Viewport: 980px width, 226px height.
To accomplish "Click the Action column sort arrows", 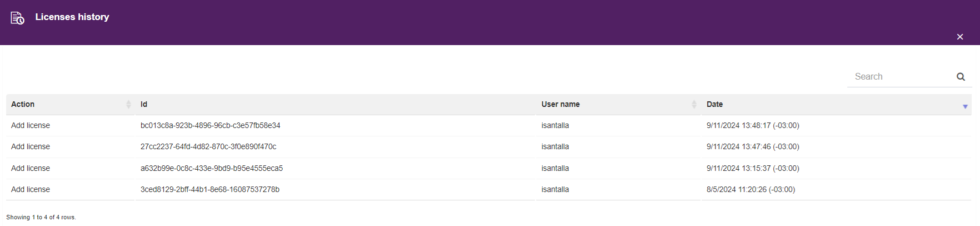I will click(128, 105).
